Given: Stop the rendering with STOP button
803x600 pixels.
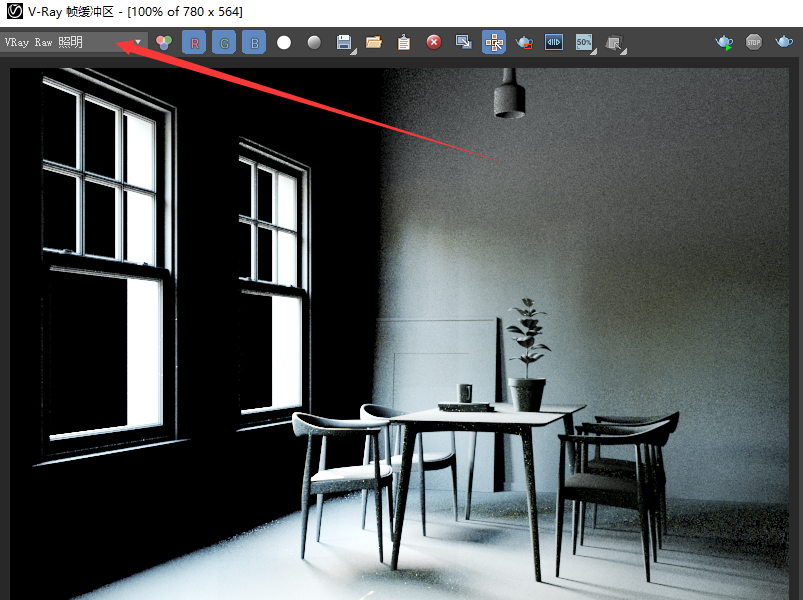Looking at the screenshot, I should point(754,42).
